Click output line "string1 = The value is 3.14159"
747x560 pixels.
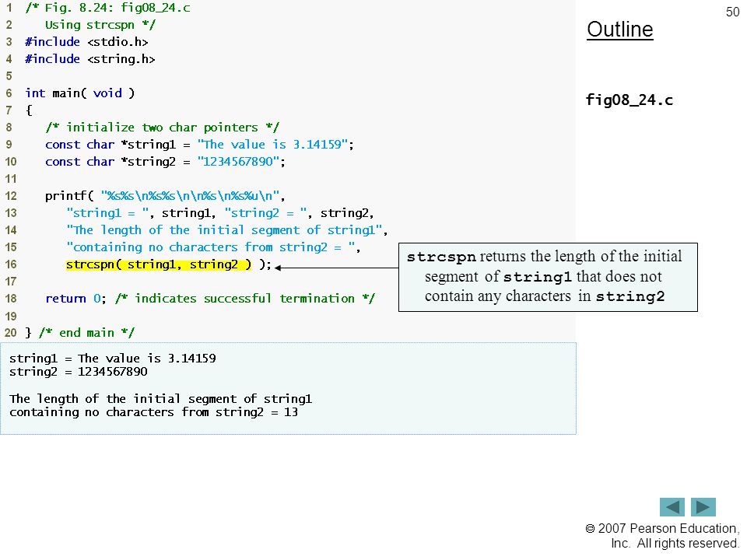click(x=112, y=358)
